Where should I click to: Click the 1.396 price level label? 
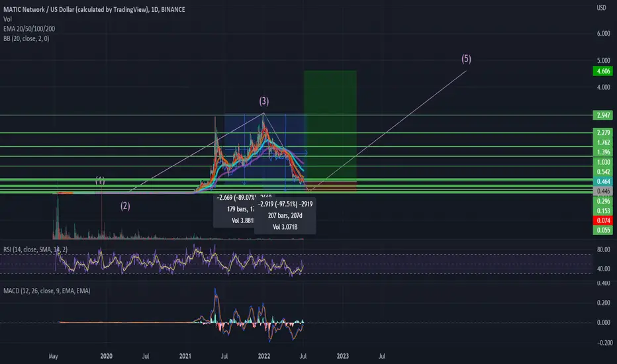[x=603, y=152]
